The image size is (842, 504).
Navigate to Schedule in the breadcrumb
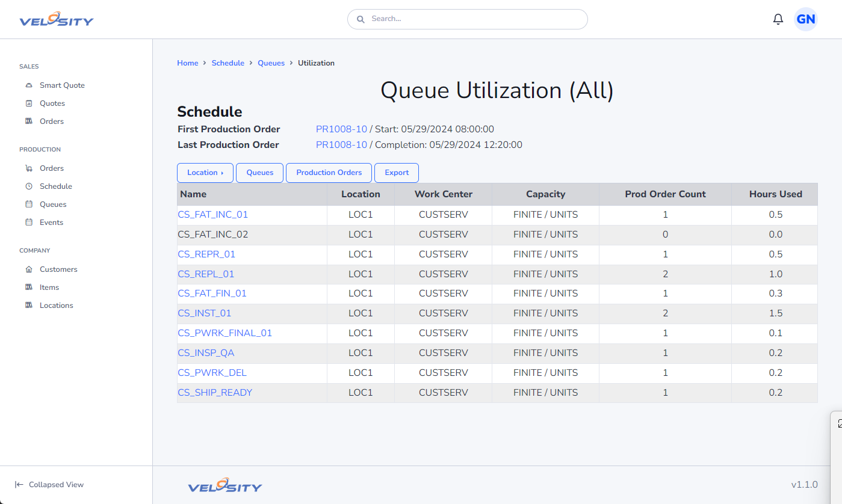(x=228, y=63)
